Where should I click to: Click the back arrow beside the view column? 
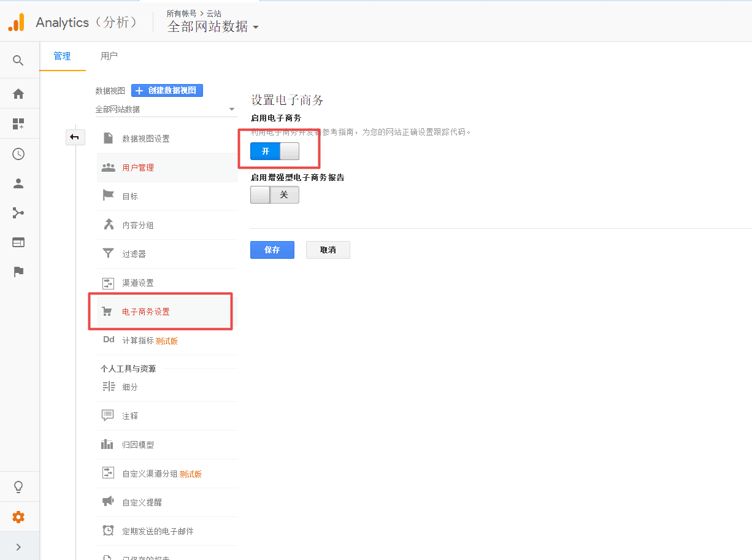[x=75, y=137]
